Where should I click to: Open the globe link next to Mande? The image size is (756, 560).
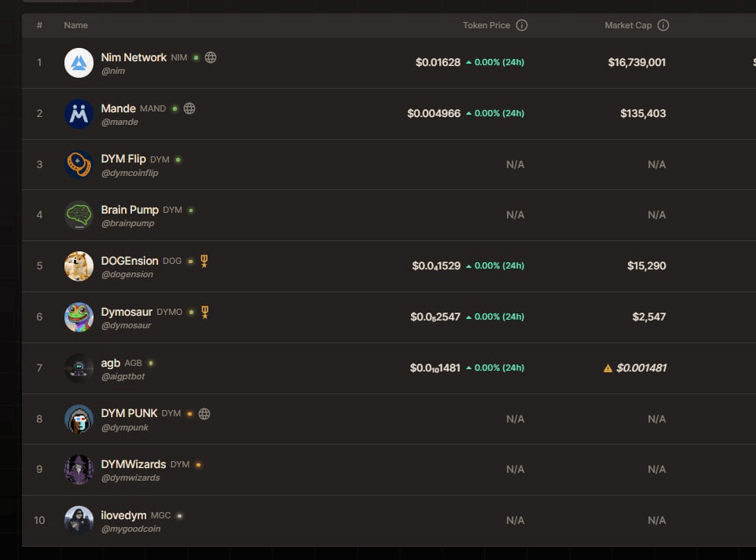(189, 108)
